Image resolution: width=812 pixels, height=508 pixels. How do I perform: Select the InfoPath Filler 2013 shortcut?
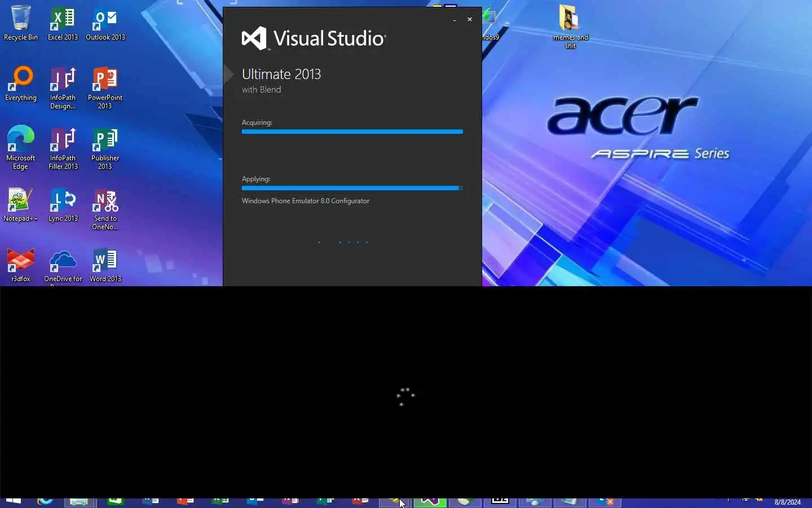[63, 148]
